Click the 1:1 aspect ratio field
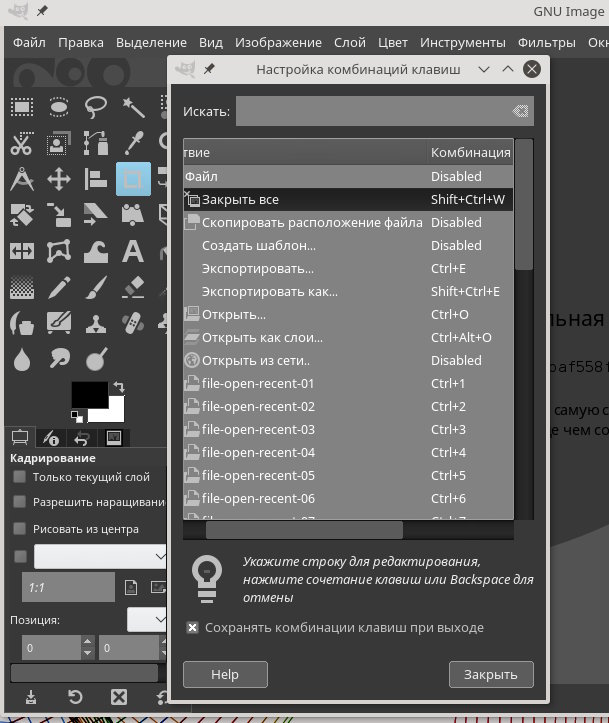Screen dimensions: 609x723 [x=68, y=587]
